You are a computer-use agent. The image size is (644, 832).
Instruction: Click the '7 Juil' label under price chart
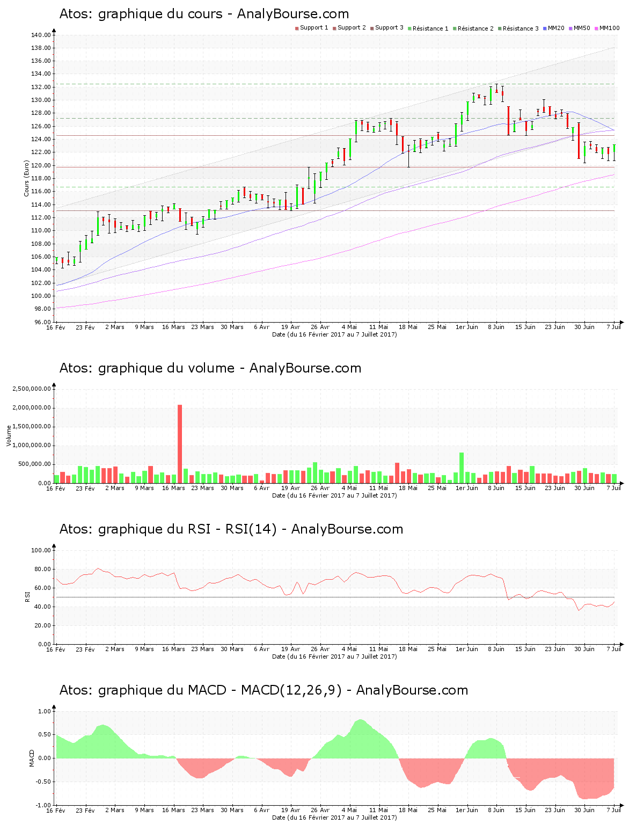[x=613, y=327]
